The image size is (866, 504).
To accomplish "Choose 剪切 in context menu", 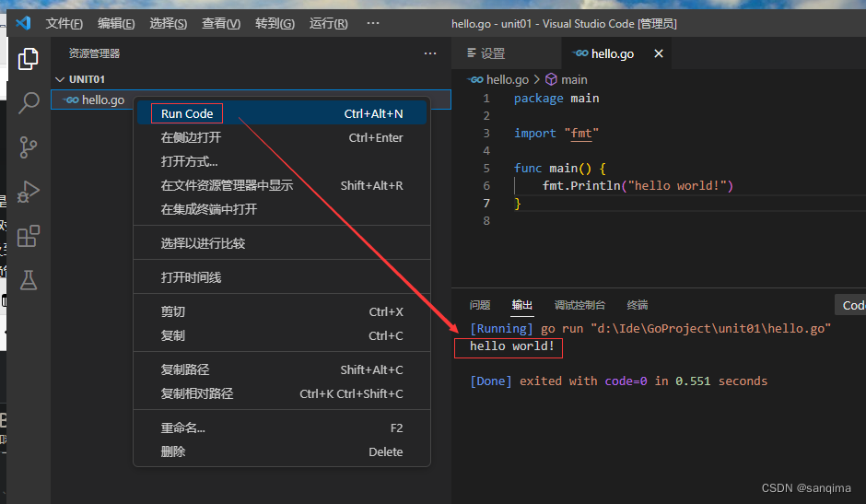I will click(282, 311).
